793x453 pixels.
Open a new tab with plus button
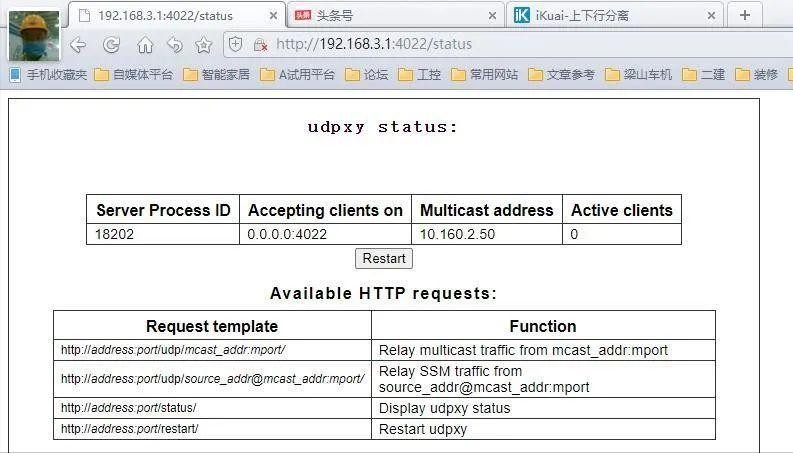744,15
